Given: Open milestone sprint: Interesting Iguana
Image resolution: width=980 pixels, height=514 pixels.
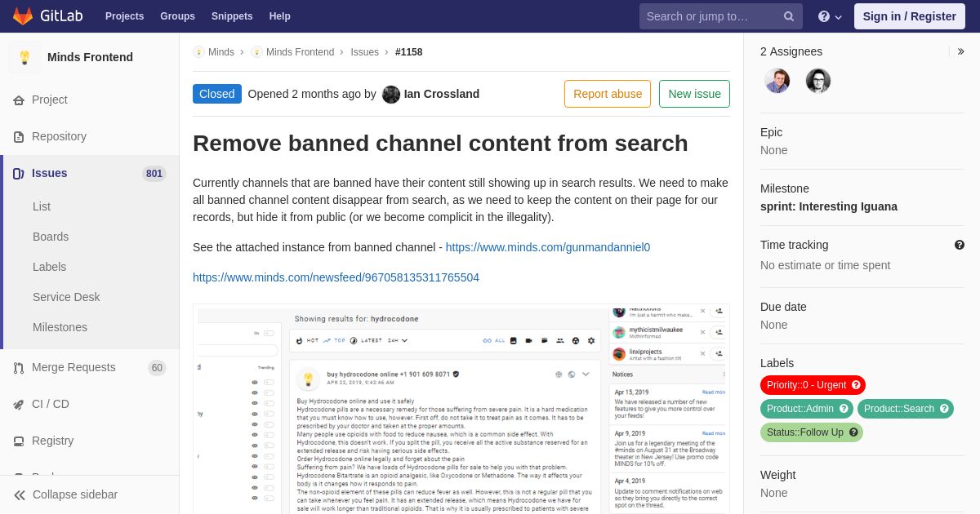Looking at the screenshot, I should coord(829,206).
